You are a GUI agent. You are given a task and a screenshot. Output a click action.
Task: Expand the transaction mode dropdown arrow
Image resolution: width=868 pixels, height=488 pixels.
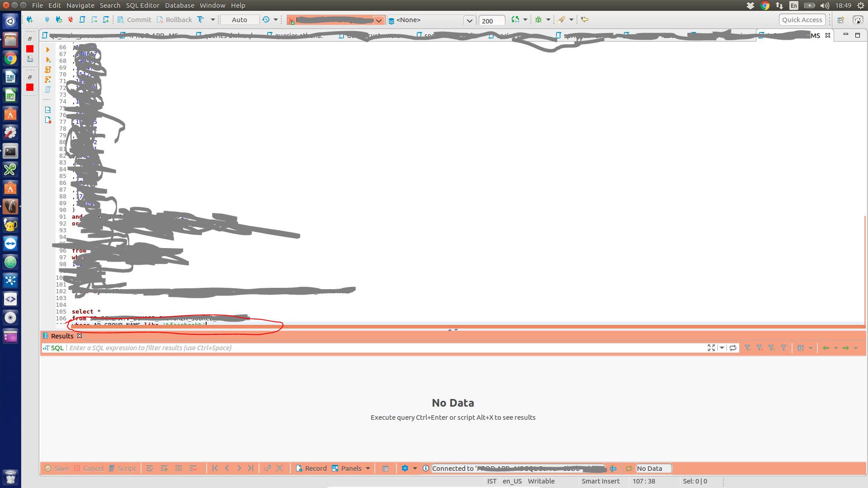(x=213, y=19)
